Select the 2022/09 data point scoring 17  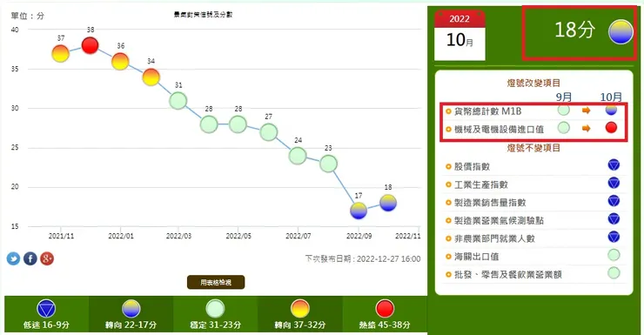tap(359, 211)
